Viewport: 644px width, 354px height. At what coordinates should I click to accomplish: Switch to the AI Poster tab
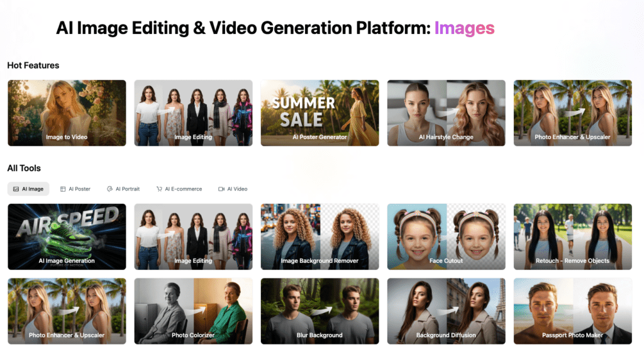point(75,189)
